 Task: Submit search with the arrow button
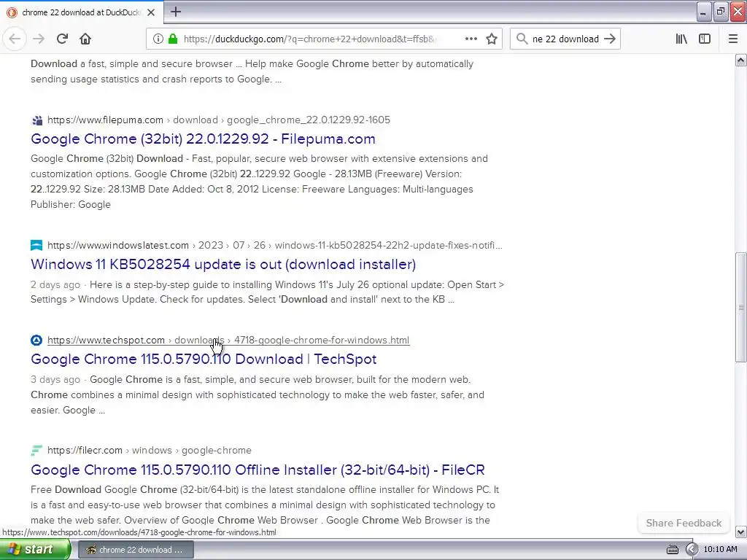609,39
